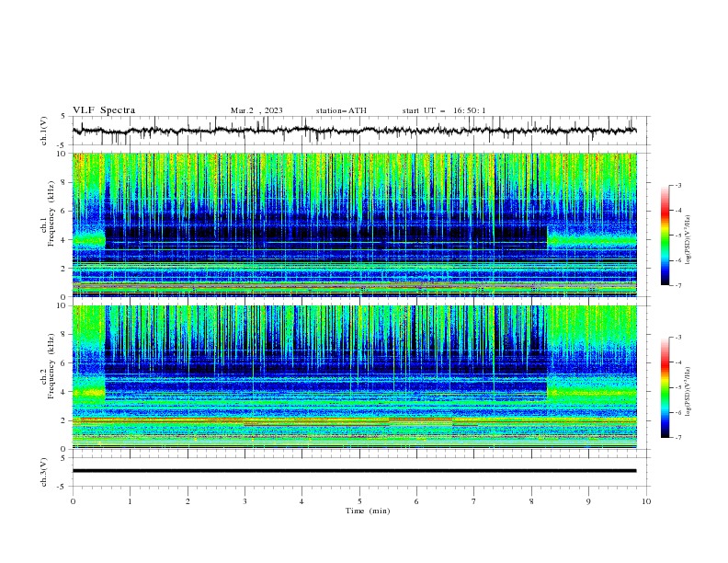Select the 'start UT = 16:50:1' text

[x=444, y=110]
